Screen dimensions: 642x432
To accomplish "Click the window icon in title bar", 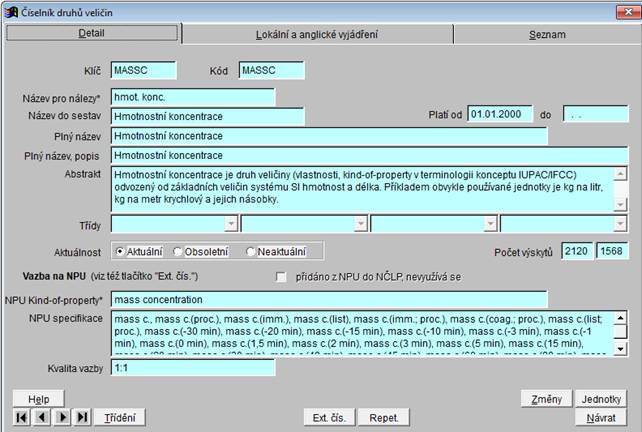I will (x=10, y=9).
